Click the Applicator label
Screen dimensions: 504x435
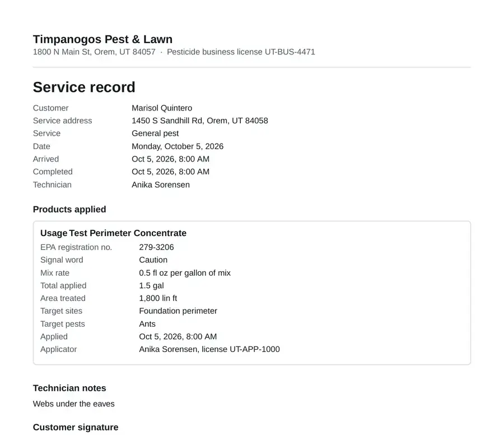pyautogui.click(x=58, y=349)
